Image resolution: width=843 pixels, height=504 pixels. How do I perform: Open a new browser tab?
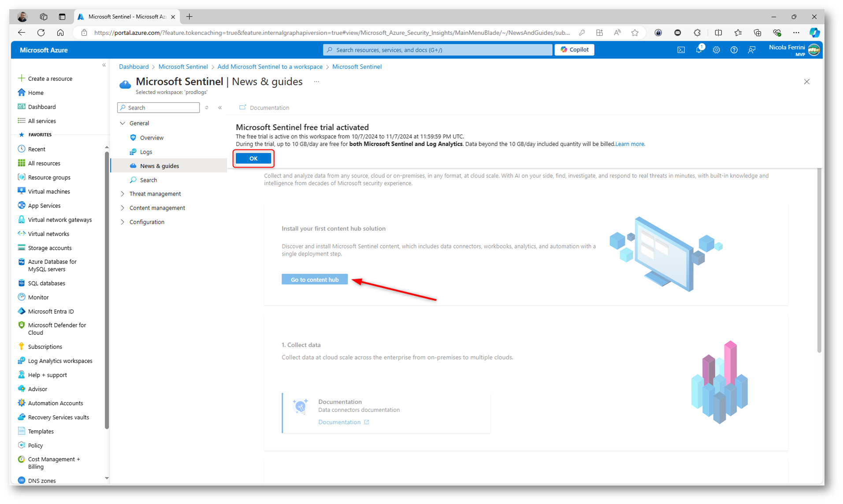click(189, 17)
